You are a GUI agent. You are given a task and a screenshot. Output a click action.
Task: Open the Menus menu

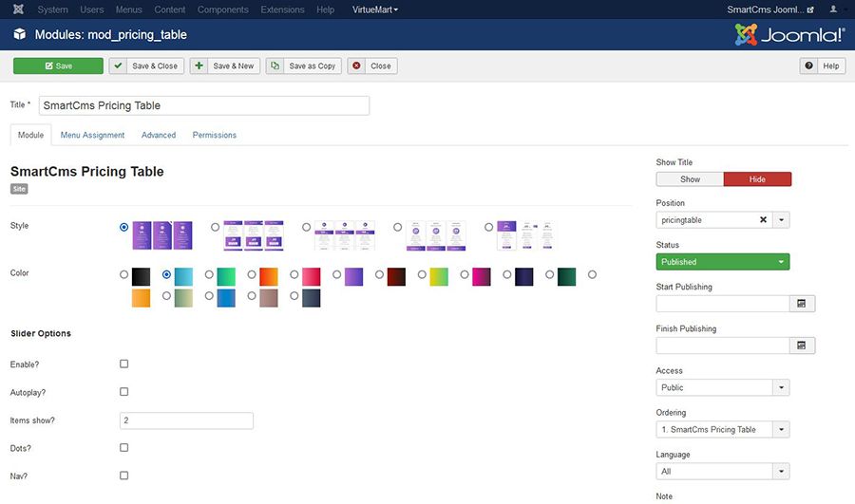[x=128, y=9]
